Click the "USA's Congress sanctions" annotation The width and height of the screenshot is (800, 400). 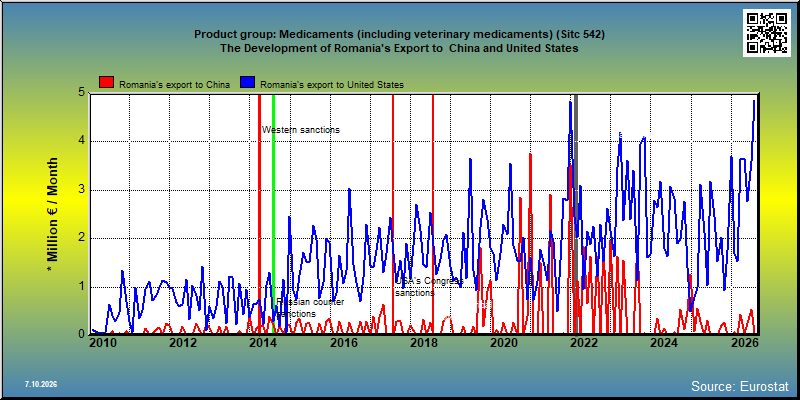429,287
